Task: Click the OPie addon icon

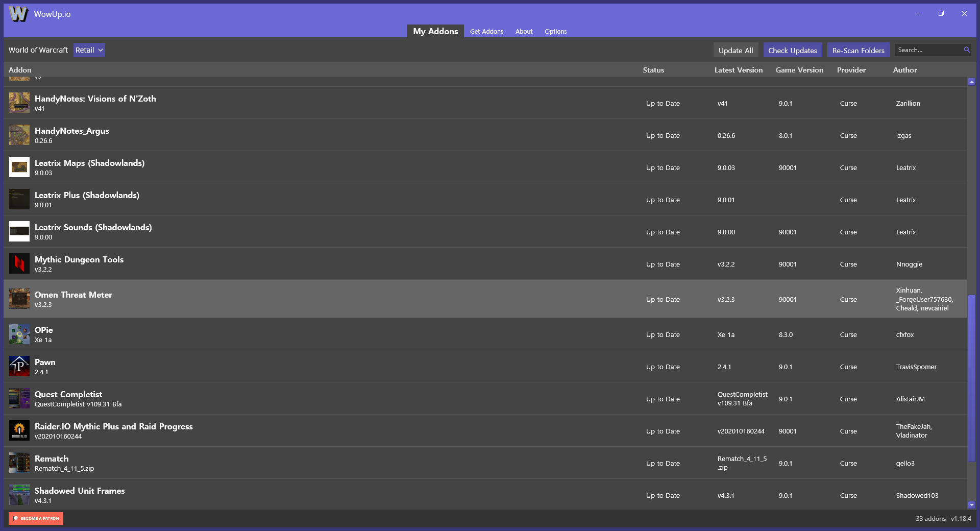Action: click(19, 334)
